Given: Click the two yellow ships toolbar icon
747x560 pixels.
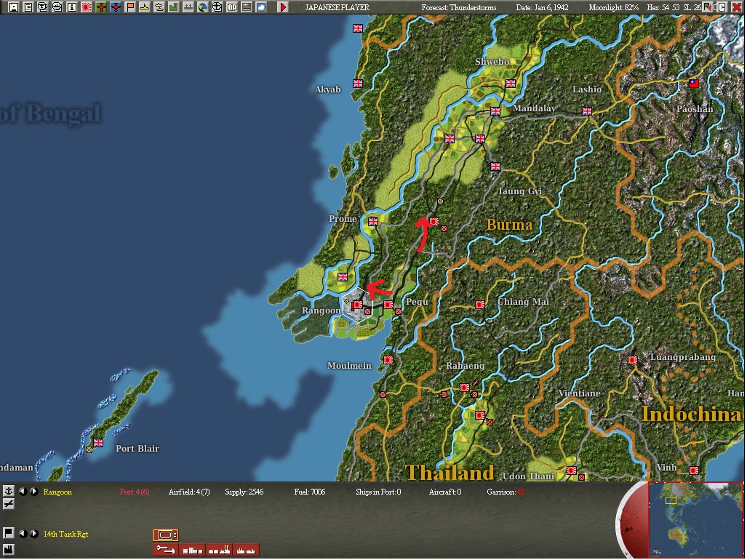Looking at the screenshot, I should pos(159,7).
